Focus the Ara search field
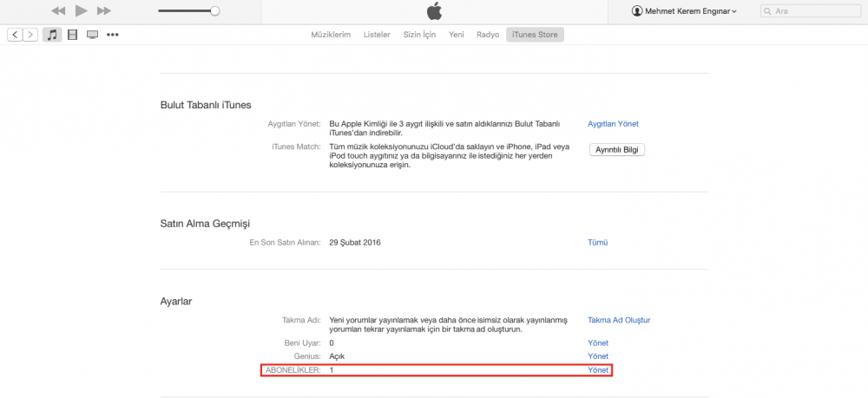Viewport: 868px width, 398px height. (811, 11)
